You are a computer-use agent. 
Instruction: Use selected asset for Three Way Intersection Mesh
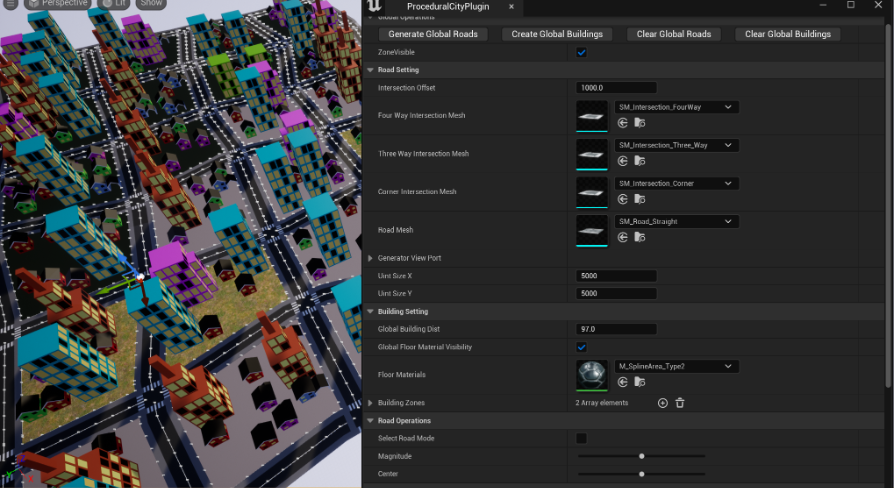tap(623, 161)
